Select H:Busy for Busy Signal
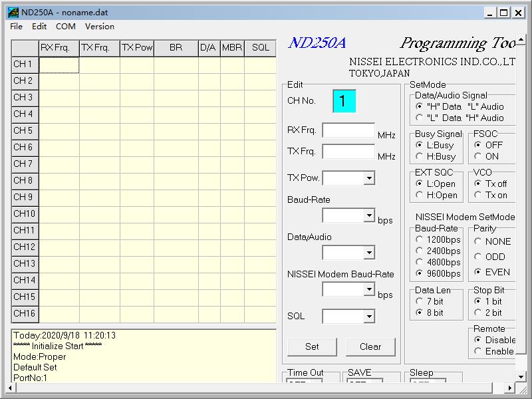 (420, 156)
